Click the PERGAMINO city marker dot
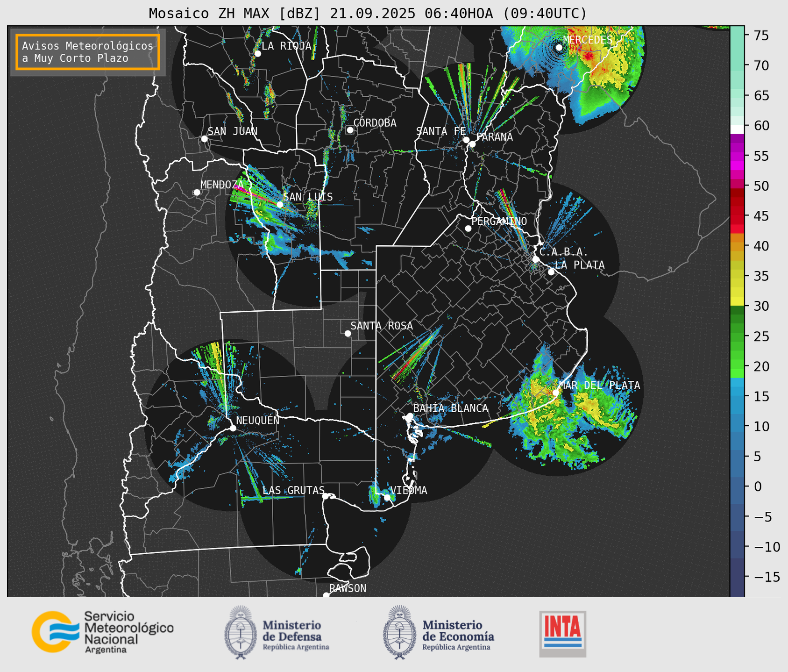Screen dimensions: 788x672 pyautogui.click(x=468, y=229)
